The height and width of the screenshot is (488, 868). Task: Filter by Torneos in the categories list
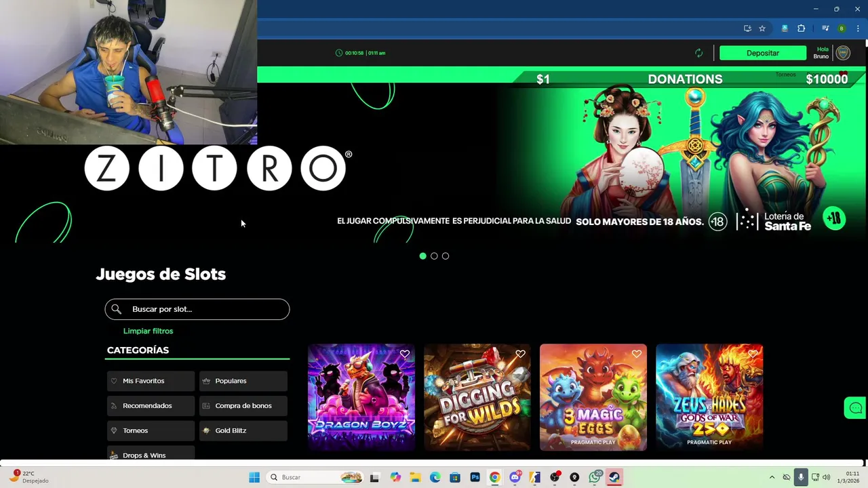click(151, 430)
